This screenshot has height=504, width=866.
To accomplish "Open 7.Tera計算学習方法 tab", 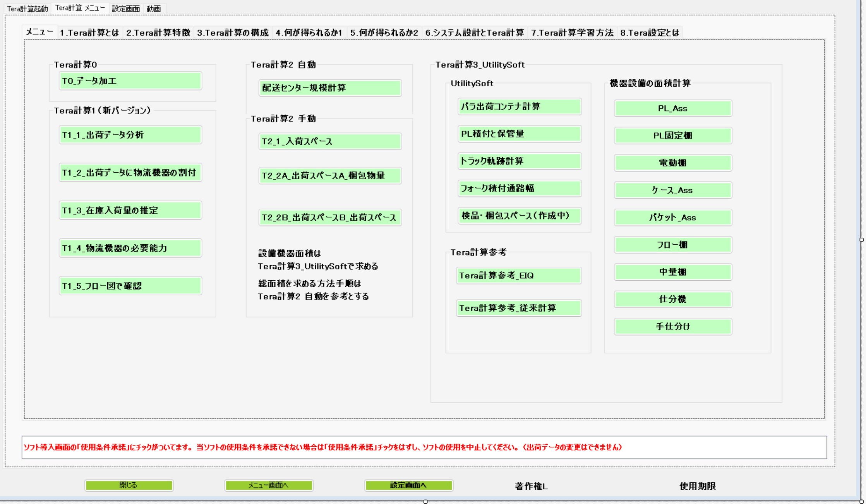I will point(572,33).
